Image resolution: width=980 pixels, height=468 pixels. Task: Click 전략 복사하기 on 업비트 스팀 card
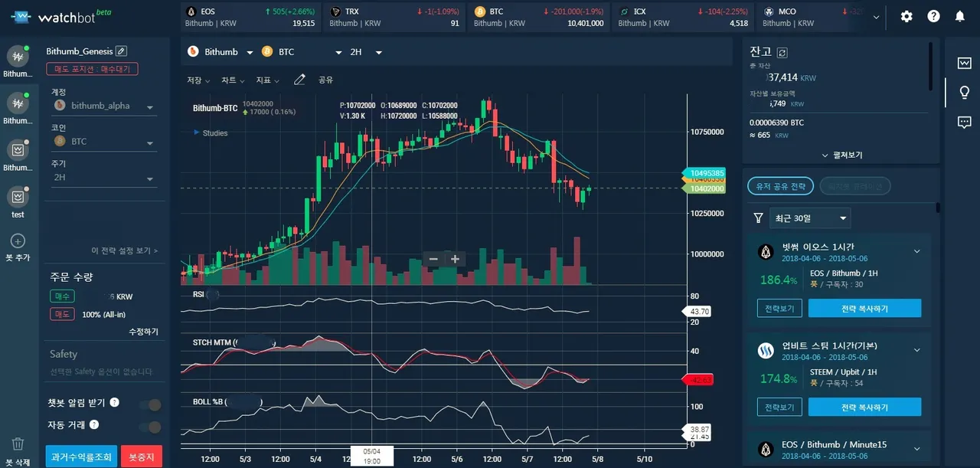tap(864, 407)
